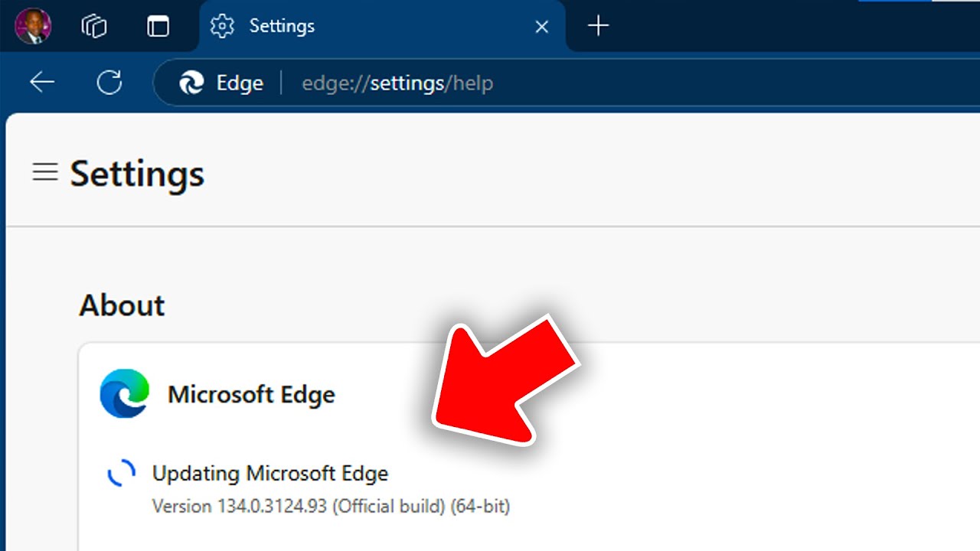Open a new tab with the plus button
This screenshot has height=551, width=980.
click(x=598, y=26)
